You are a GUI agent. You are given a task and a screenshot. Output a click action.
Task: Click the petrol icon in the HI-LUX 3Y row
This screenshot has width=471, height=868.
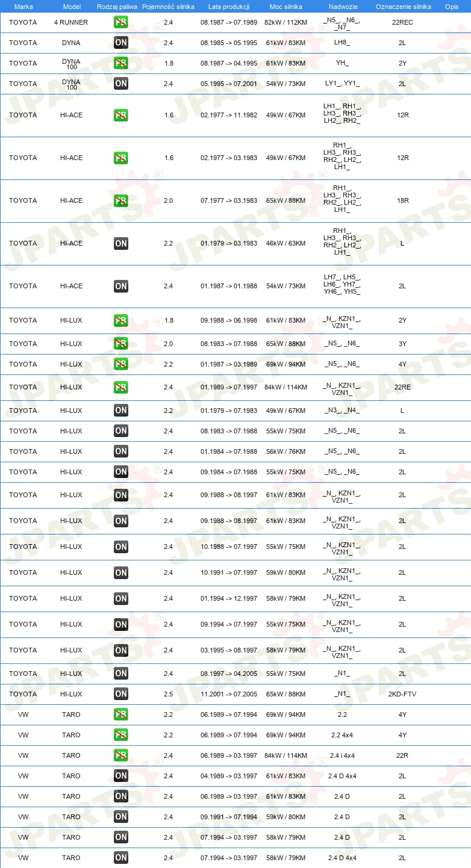[121, 344]
